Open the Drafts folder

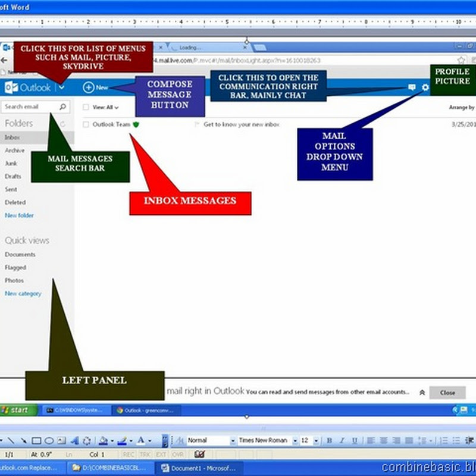pos(12,176)
